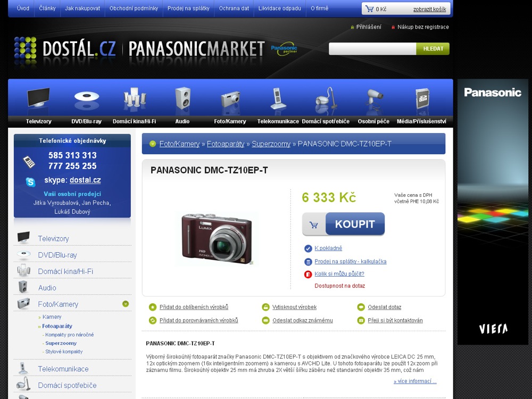Click the Domácí spotřebiče vacuum icon
Viewport: 532px width, 399px height.
tap(325, 99)
